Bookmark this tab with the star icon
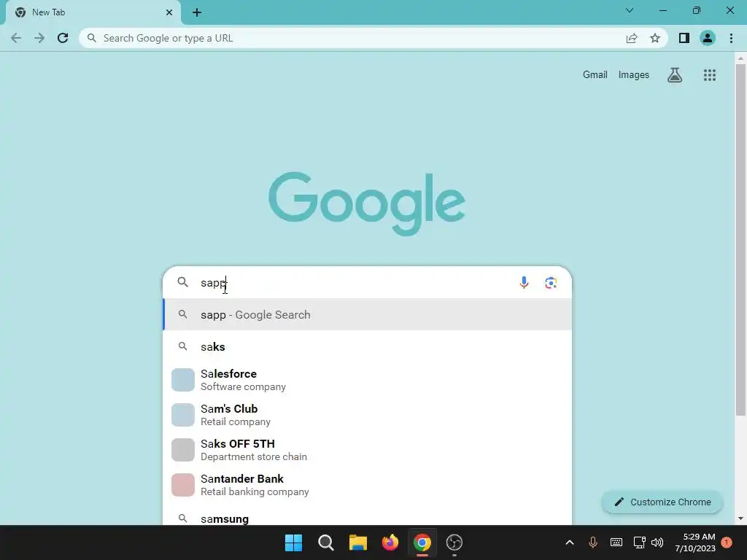The height and width of the screenshot is (560, 747). pos(655,38)
